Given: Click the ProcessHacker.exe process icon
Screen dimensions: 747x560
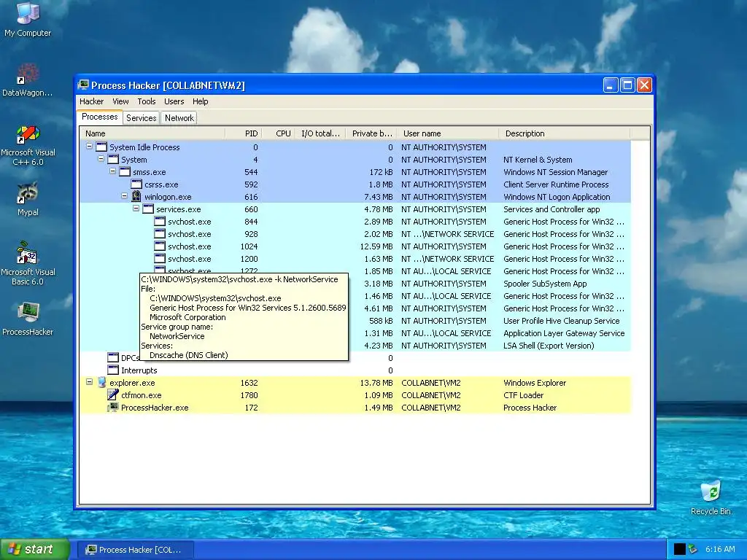Looking at the screenshot, I should (x=113, y=407).
